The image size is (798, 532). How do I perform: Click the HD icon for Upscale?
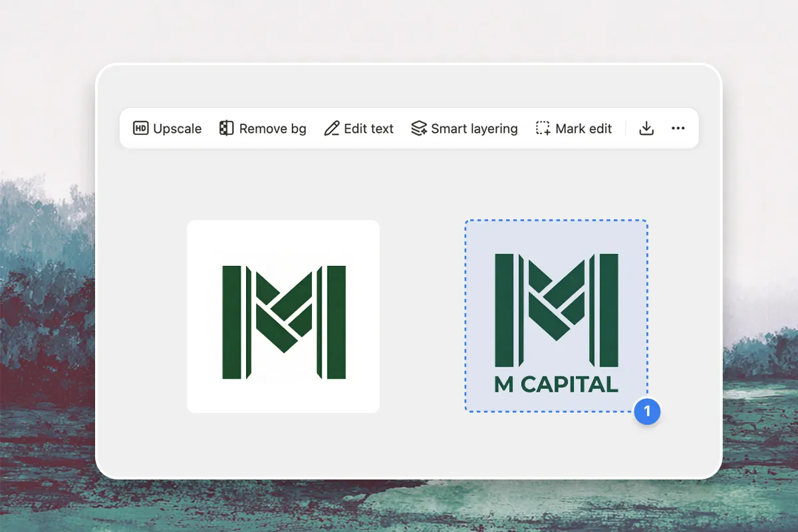tap(140, 128)
